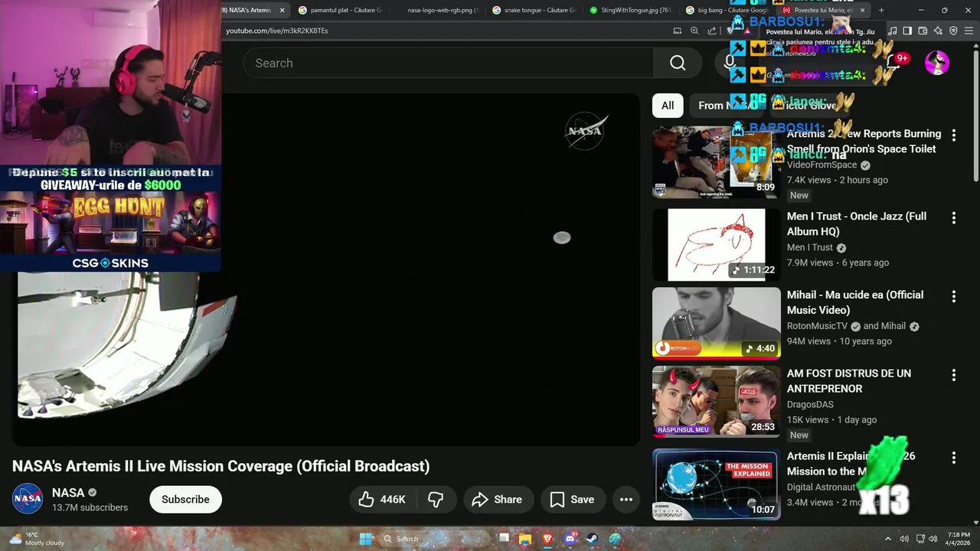Open Steam from the taskbar
The image size is (980, 551).
pos(593,539)
